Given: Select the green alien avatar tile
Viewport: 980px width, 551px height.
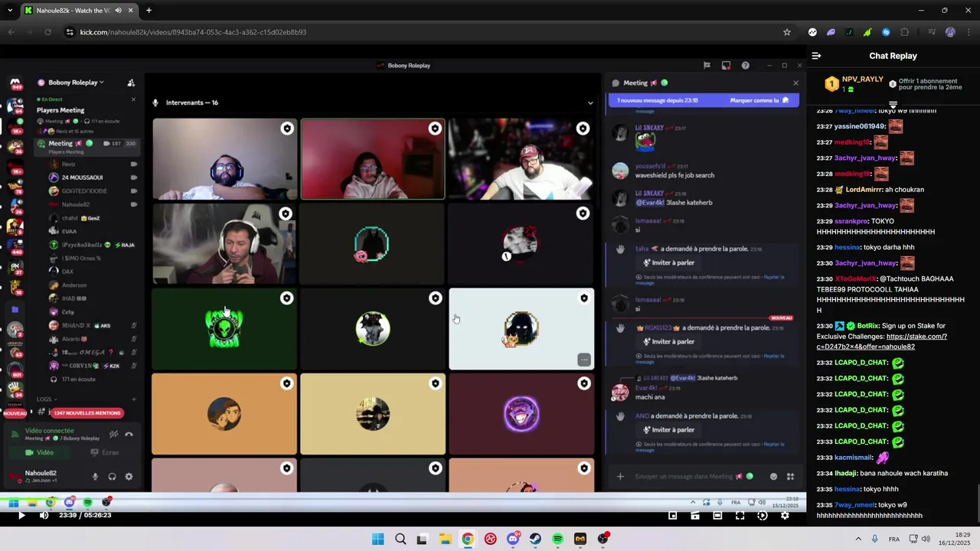Looking at the screenshot, I should 224,329.
